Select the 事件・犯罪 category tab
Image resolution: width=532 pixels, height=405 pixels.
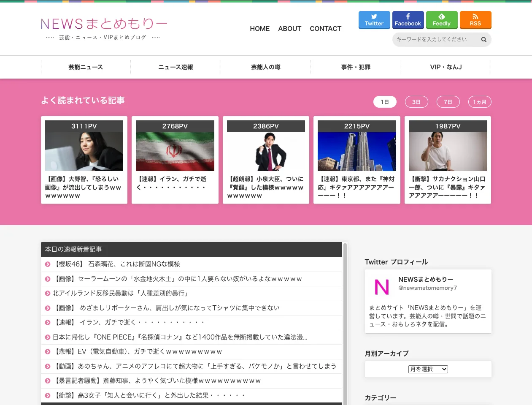pyautogui.click(x=356, y=67)
